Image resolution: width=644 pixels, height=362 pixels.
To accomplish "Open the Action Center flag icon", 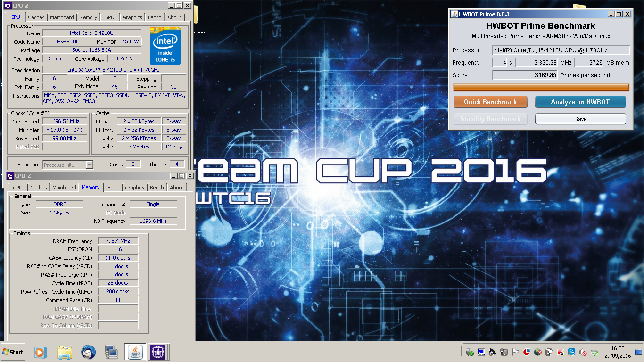I will pyautogui.click(x=515, y=352).
